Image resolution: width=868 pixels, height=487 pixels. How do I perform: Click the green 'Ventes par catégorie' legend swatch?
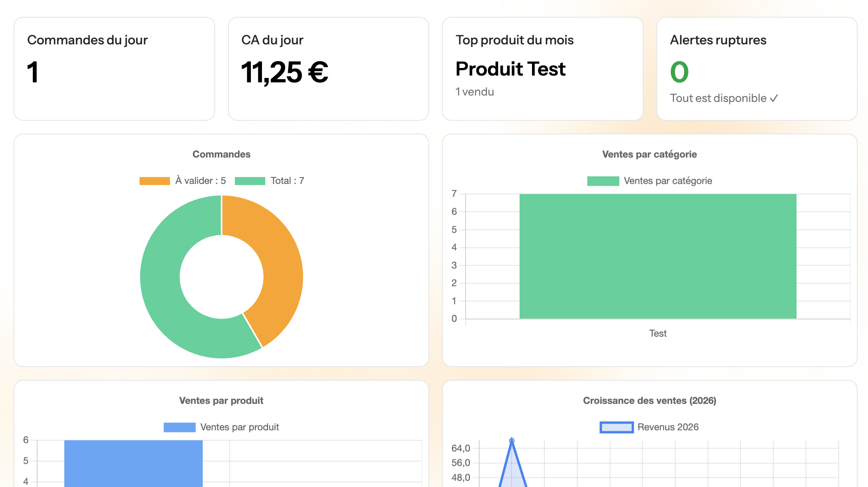[x=603, y=180]
